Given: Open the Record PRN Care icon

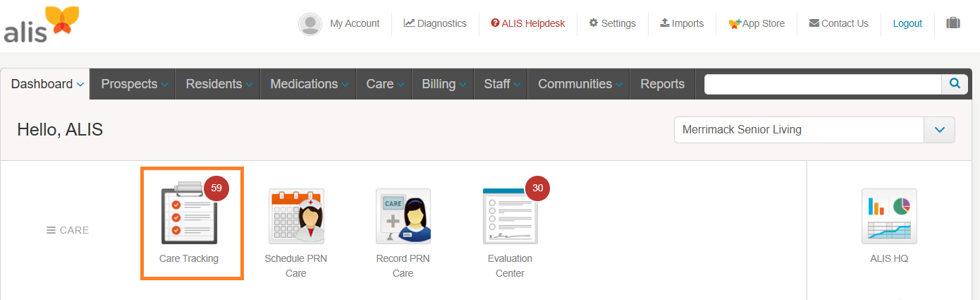Looking at the screenshot, I should [x=403, y=216].
